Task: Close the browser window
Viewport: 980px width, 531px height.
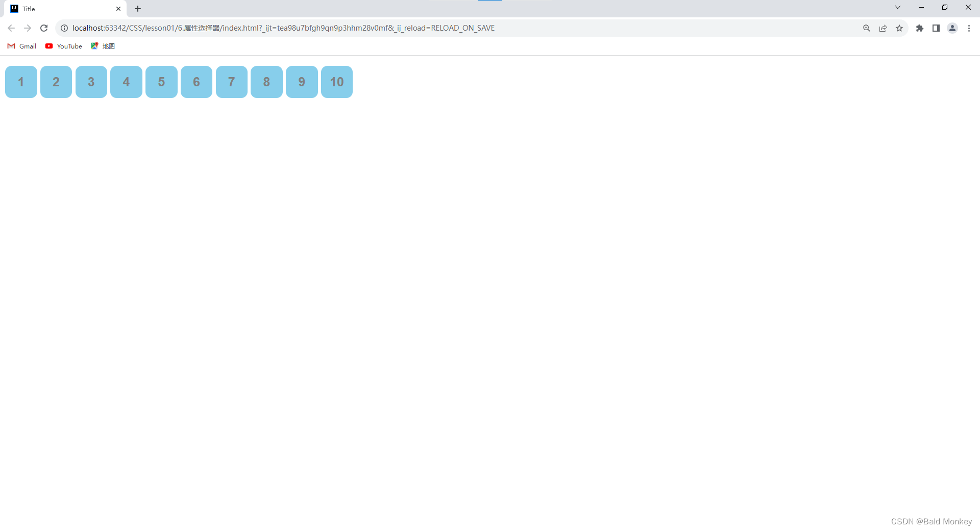Action: tap(968, 7)
